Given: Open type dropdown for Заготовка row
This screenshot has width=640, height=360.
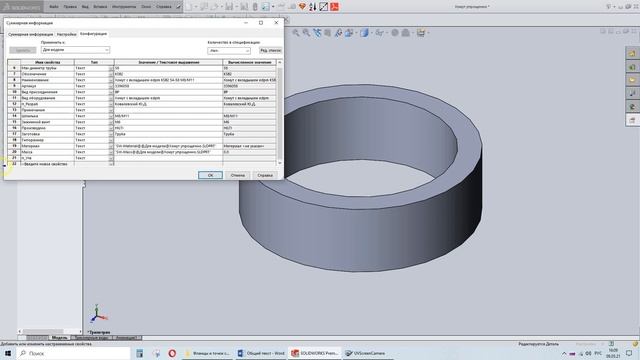Looking at the screenshot, I should pyautogui.click(x=111, y=134).
